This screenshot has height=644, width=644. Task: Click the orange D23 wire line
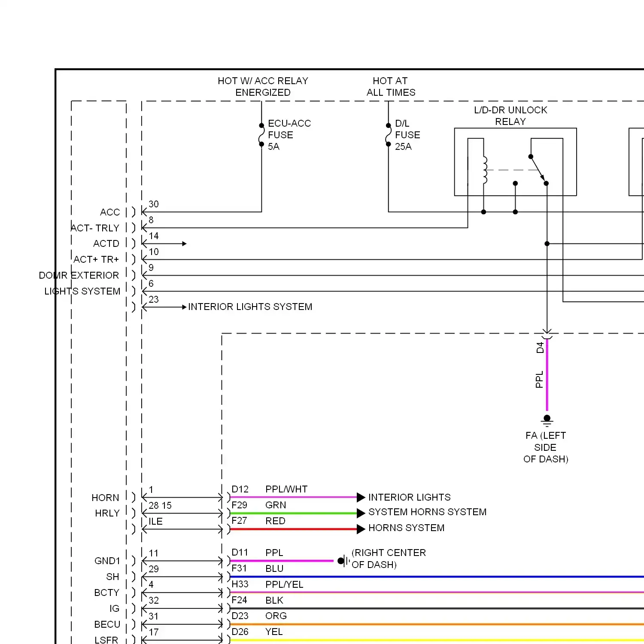[x=437, y=624]
